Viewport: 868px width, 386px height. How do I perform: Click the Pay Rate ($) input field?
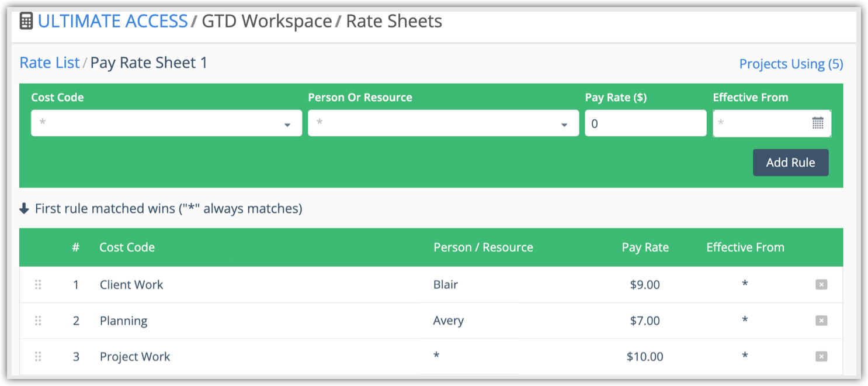(645, 123)
